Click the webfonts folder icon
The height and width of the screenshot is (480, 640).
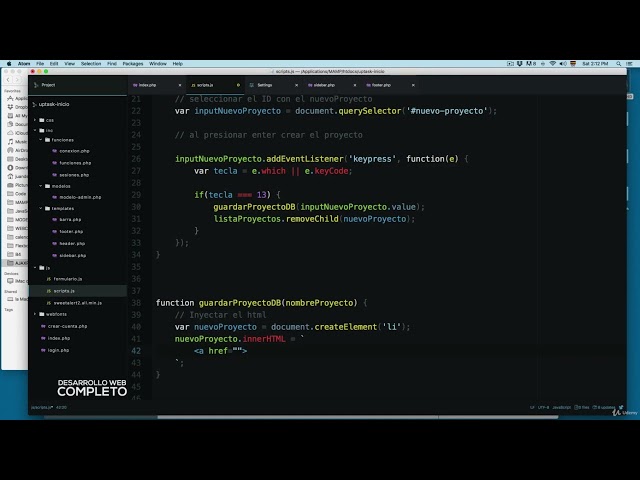(x=42, y=314)
